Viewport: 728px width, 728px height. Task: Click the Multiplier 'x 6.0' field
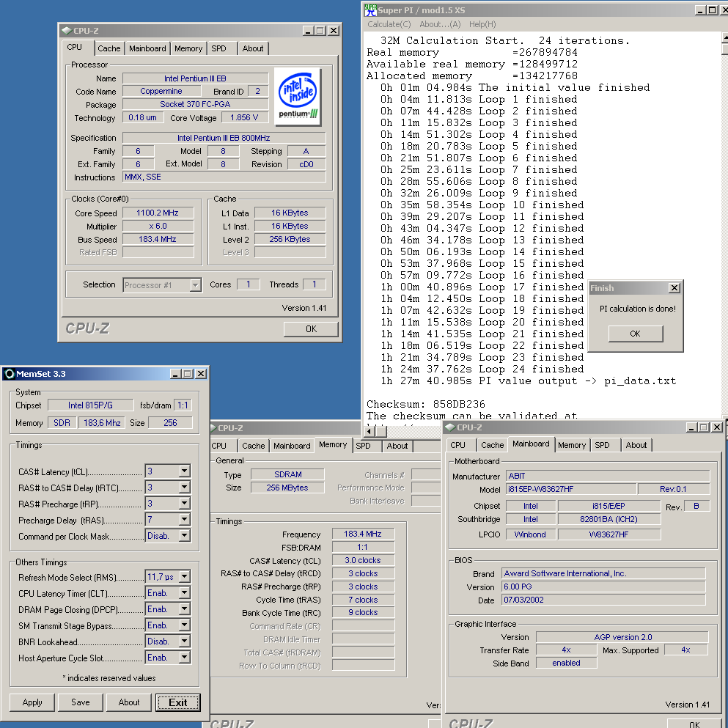158,226
